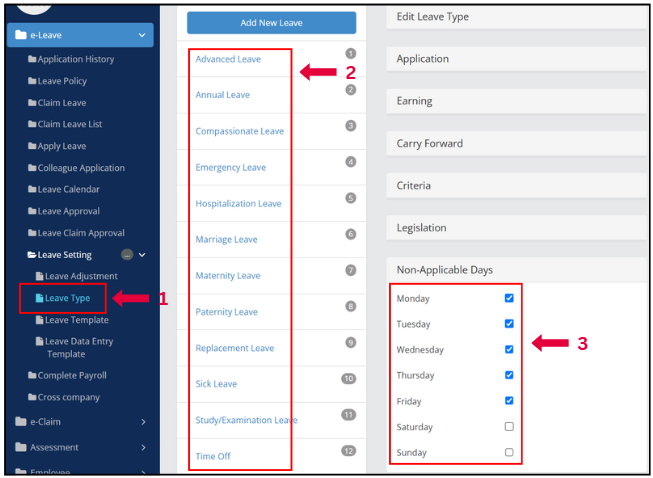Collapse the e-Leave menu chevron
653x478 pixels.
142,36
